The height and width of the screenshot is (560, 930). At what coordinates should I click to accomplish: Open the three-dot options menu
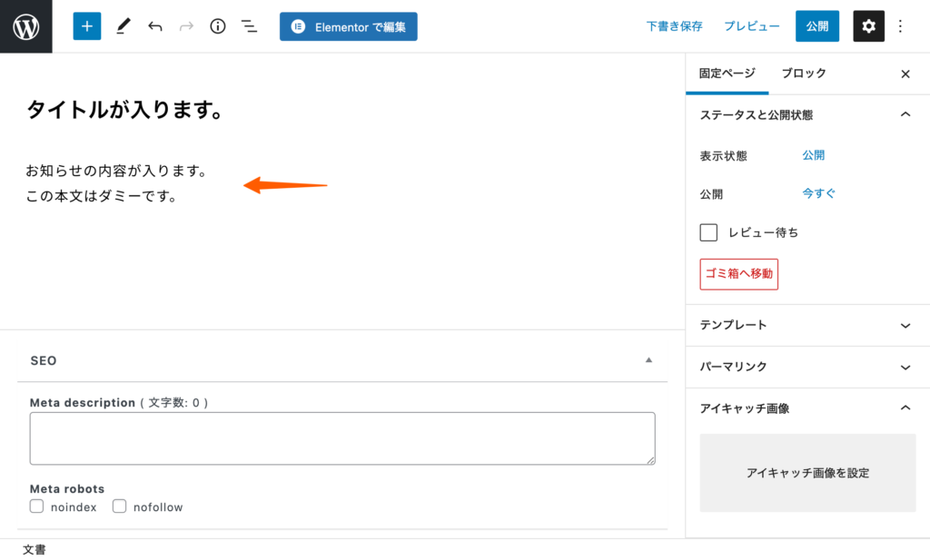pos(900,26)
